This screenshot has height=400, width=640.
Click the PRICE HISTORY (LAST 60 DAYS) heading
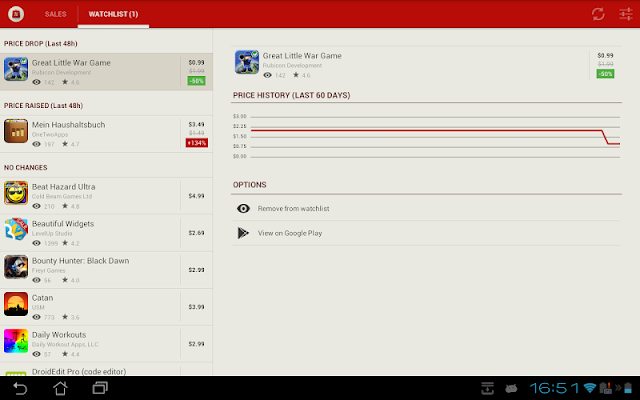(291, 96)
